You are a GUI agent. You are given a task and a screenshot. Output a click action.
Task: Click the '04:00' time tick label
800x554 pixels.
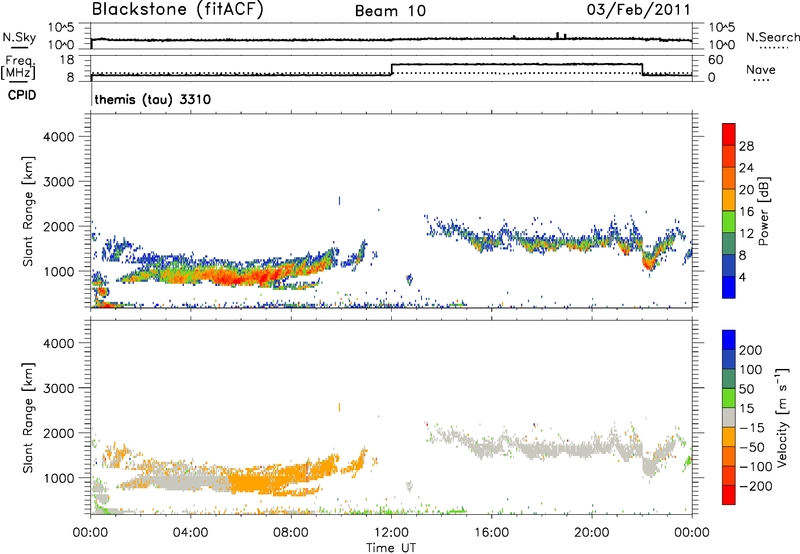point(190,533)
